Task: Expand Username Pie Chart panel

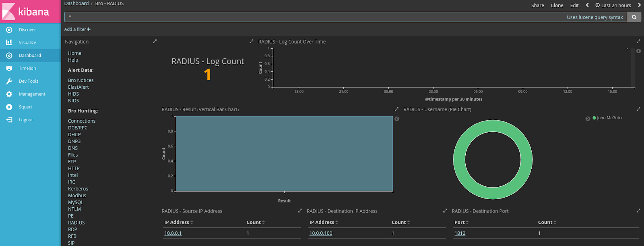Action: point(638,109)
